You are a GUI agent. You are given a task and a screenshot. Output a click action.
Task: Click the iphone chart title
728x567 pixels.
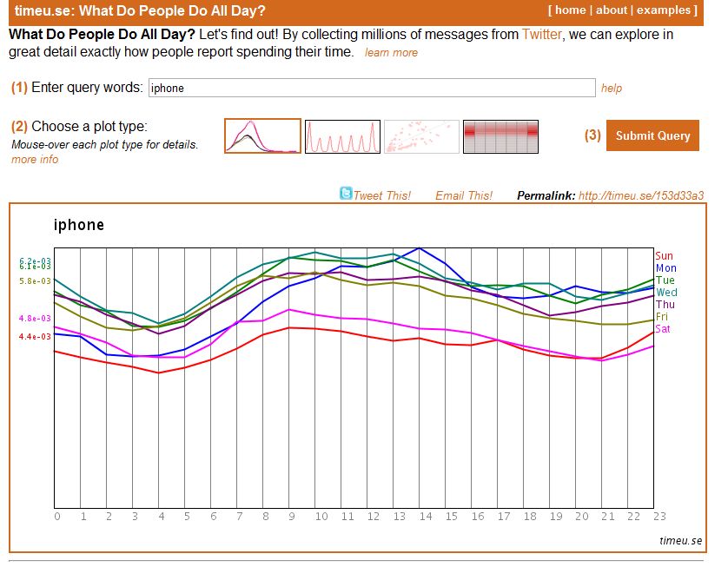click(x=78, y=225)
